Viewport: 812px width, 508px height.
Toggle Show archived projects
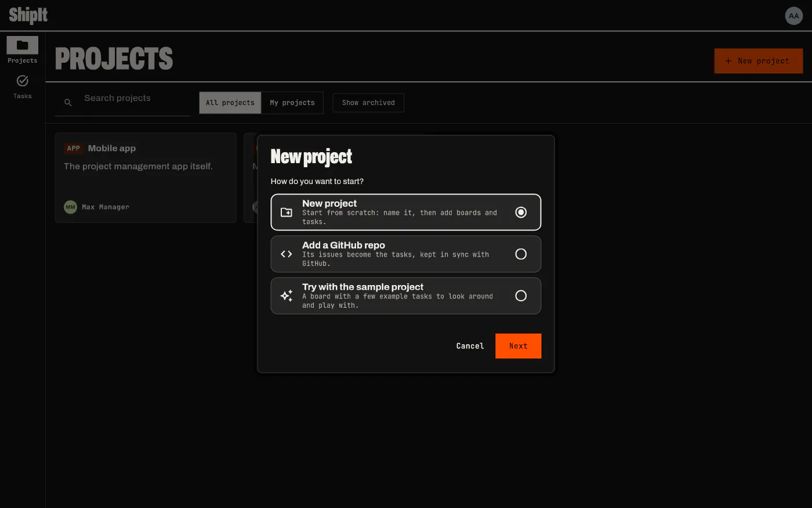tap(368, 103)
